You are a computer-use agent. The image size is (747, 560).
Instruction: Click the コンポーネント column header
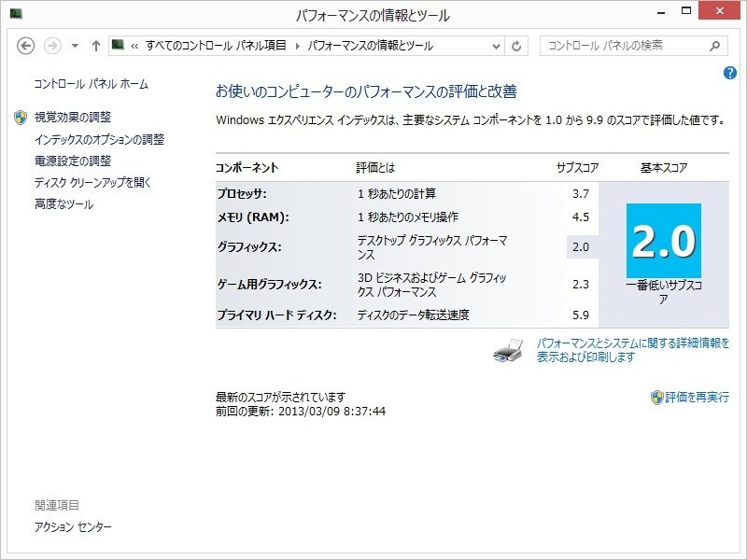pyautogui.click(x=247, y=168)
